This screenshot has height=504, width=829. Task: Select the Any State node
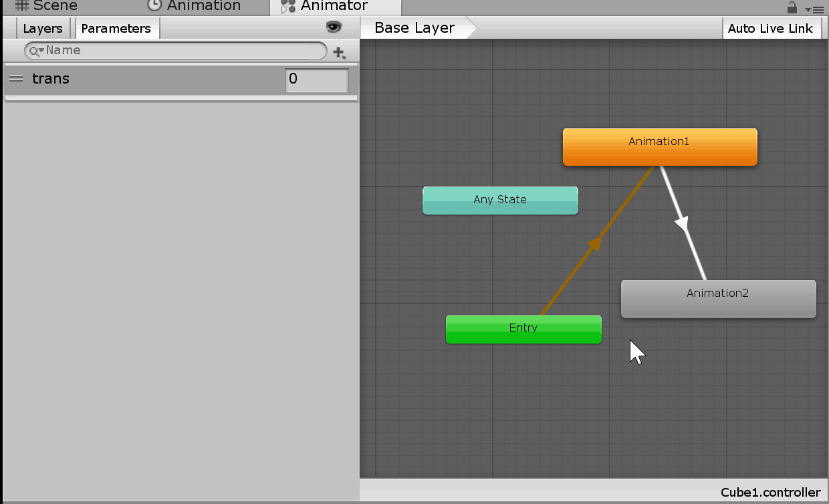click(x=499, y=201)
